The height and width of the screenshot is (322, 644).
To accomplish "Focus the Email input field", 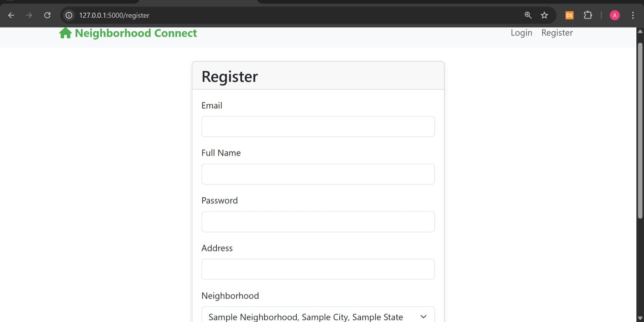I will 318,127.
